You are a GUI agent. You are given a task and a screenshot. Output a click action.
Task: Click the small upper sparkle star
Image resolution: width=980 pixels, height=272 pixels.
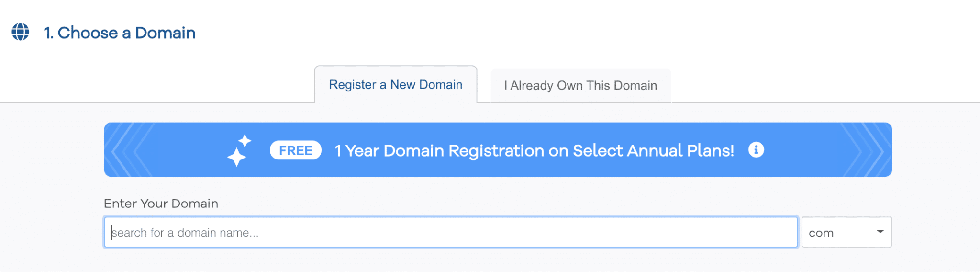coord(245,141)
